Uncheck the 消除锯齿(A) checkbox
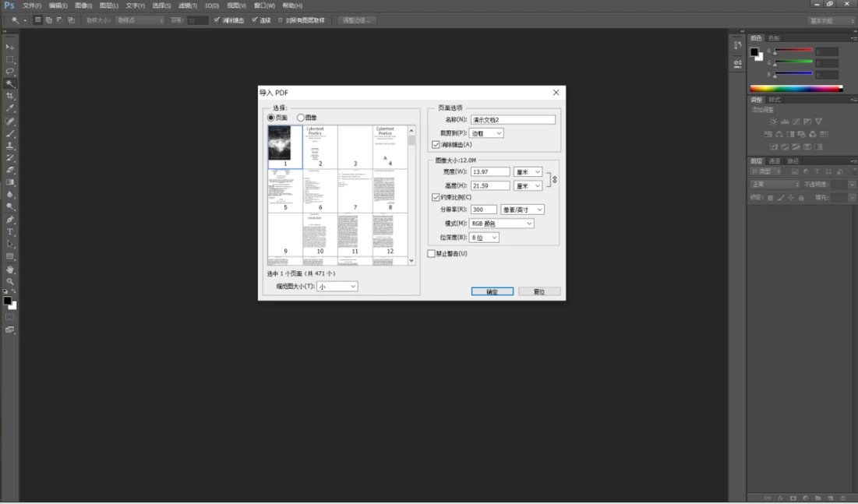The height and width of the screenshot is (504, 858). click(436, 144)
